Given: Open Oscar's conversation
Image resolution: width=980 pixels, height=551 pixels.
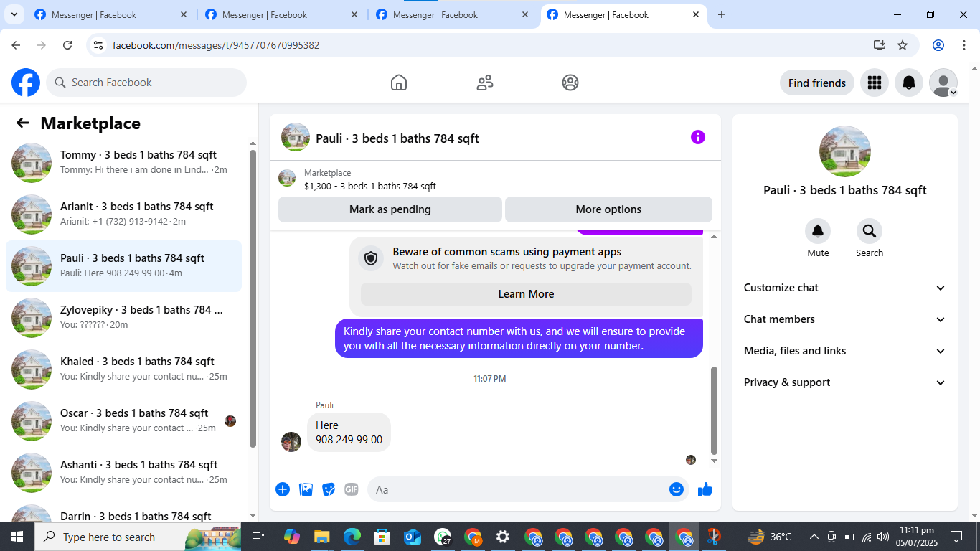Looking at the screenshot, I should [x=124, y=420].
